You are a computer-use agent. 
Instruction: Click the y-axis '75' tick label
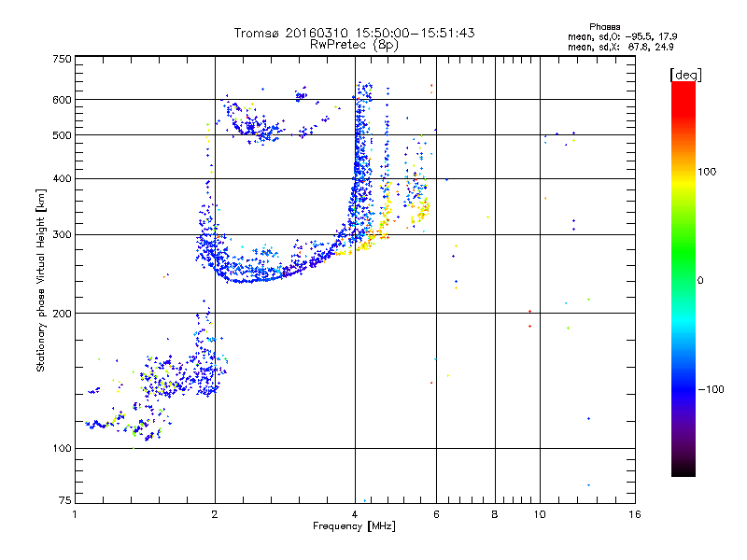coord(65,500)
